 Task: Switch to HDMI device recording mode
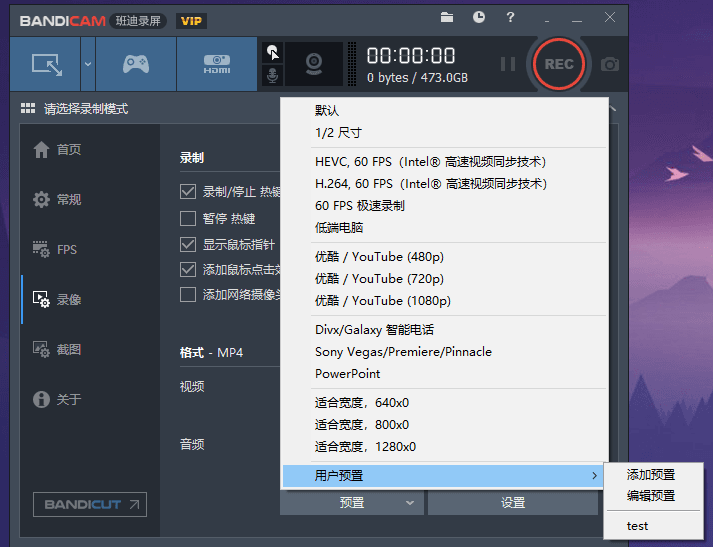click(x=216, y=64)
